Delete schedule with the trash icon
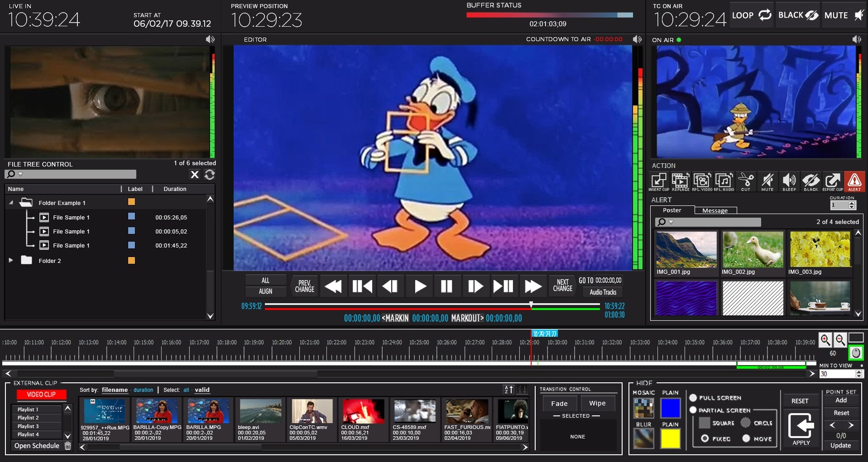Viewport: 868px width, 462px height. tap(68, 446)
